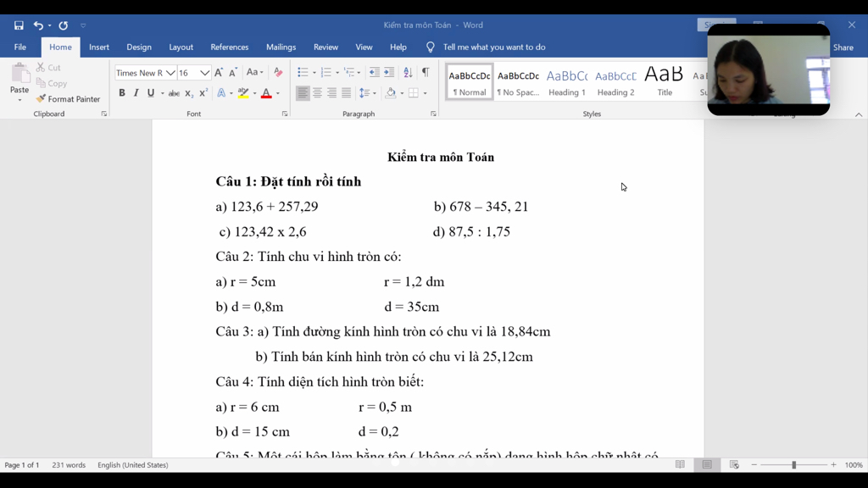The image size is (868, 488).
Task: Switch to Read Mode view
Action: [680, 465]
